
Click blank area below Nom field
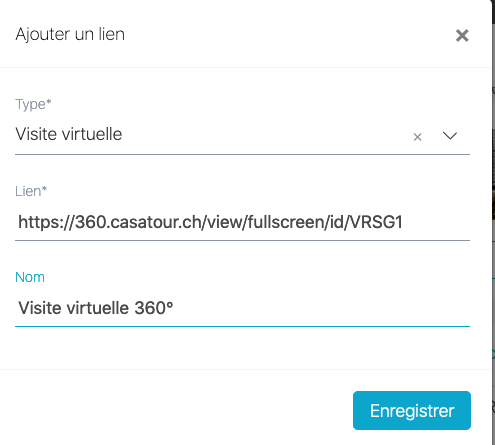point(242,348)
